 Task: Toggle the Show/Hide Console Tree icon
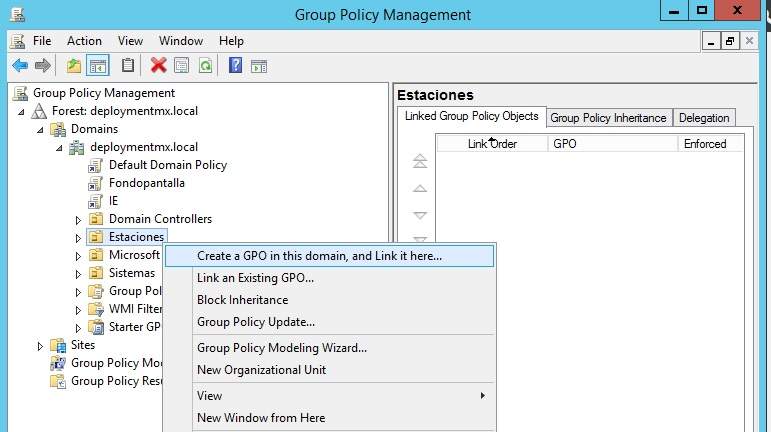[x=98, y=66]
